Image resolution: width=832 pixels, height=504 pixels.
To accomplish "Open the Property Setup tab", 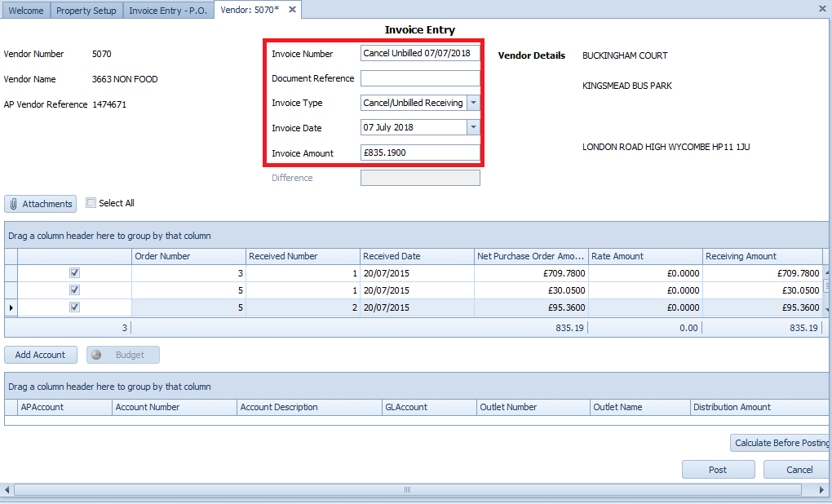I will coord(87,11).
